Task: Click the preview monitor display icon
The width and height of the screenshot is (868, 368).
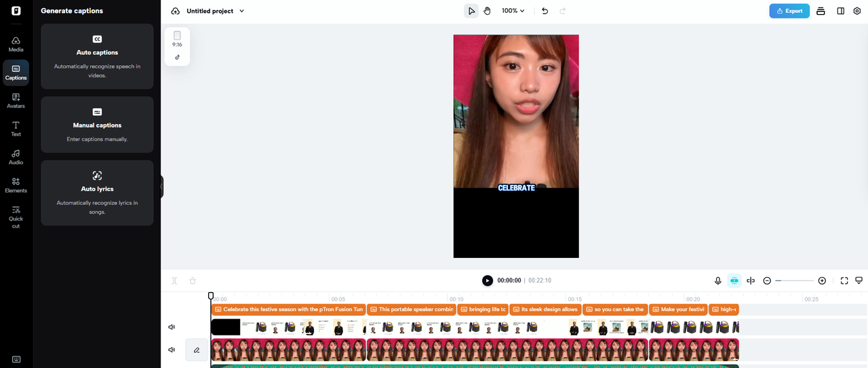Action: point(859,280)
